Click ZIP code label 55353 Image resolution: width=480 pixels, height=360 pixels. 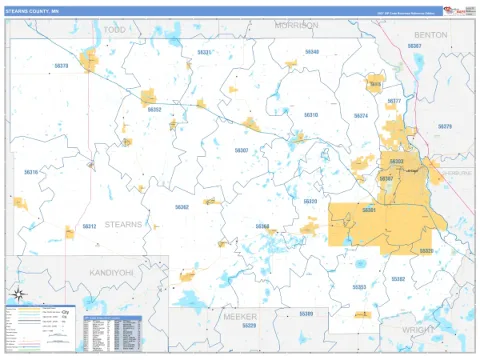pyautogui.click(x=359, y=287)
